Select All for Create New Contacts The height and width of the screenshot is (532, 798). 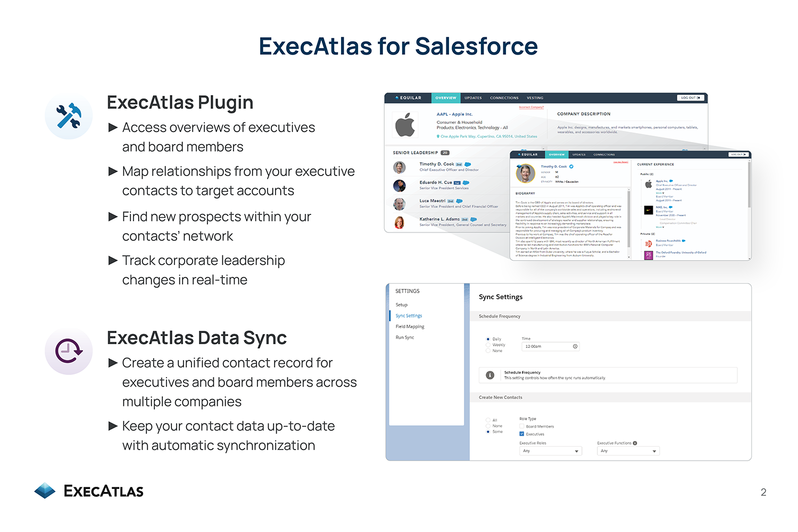(488, 420)
